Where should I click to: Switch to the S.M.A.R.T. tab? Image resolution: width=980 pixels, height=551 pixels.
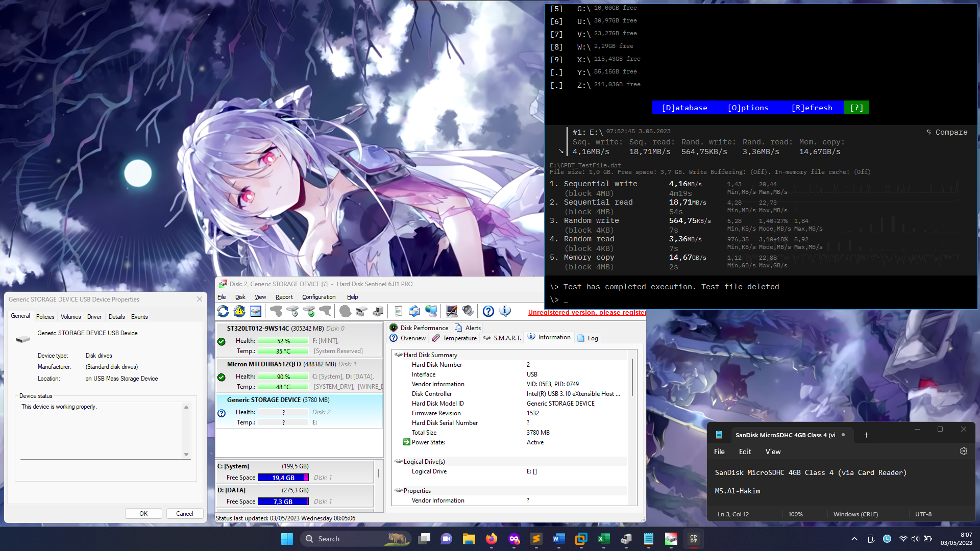(x=502, y=338)
